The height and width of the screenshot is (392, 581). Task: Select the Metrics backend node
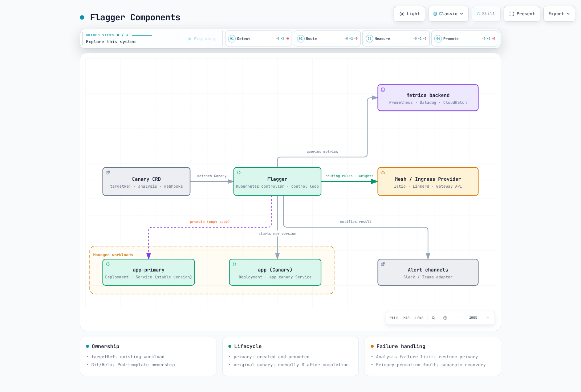click(x=428, y=98)
